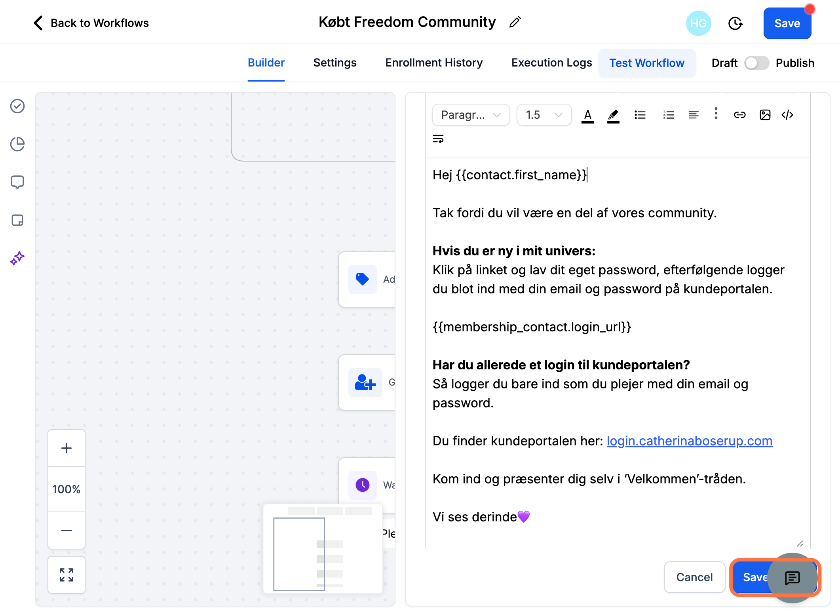840x616 pixels.
Task: Click the workflow minimap thumbnail
Action: click(323, 549)
